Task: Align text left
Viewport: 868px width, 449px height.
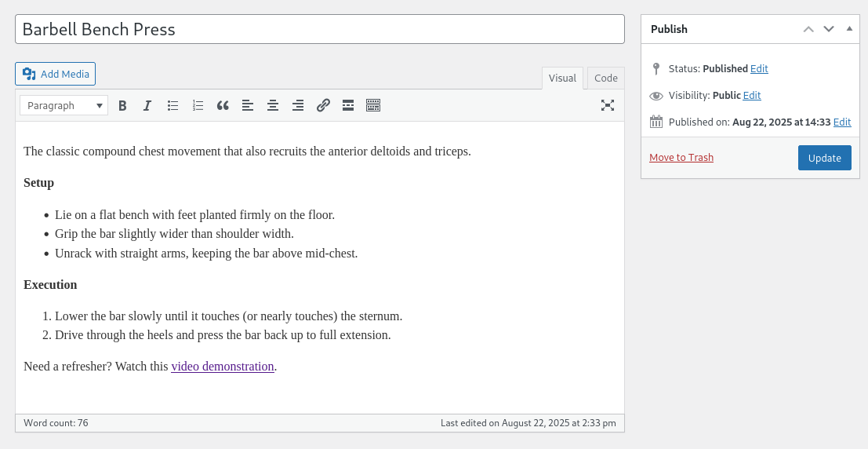Action: 248,105
